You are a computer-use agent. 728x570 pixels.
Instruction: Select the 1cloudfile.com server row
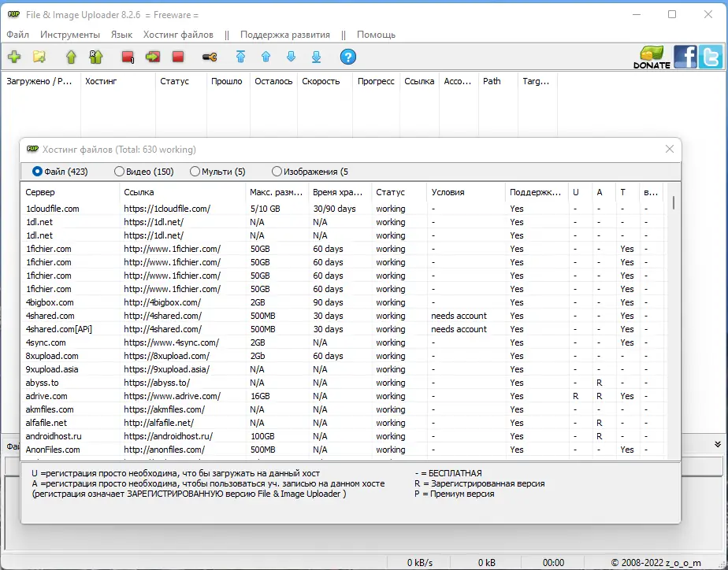(x=342, y=209)
